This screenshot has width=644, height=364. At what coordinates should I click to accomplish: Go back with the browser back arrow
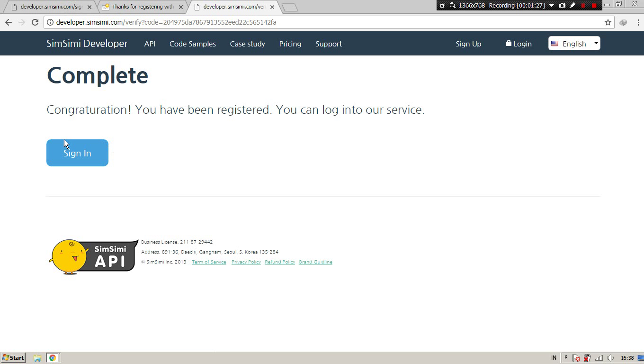pos(8,22)
